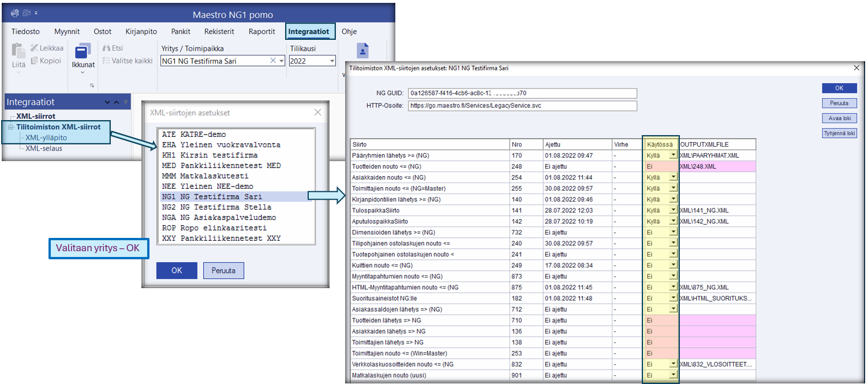Open the Myynnit menu
This screenshot has width=868, height=384.
67,32
